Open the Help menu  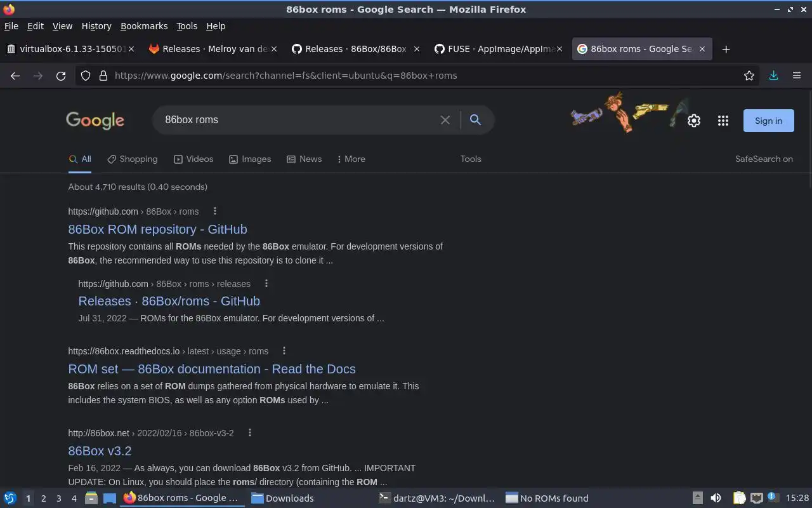click(216, 26)
